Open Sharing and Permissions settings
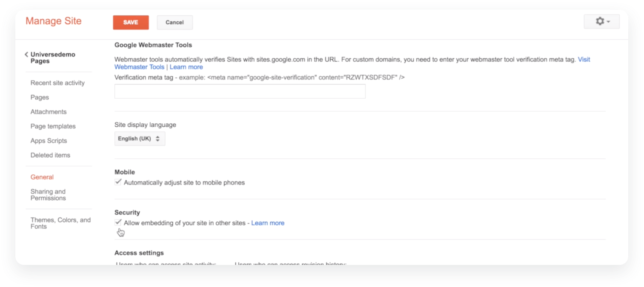The width and height of the screenshot is (644, 287). pos(48,195)
